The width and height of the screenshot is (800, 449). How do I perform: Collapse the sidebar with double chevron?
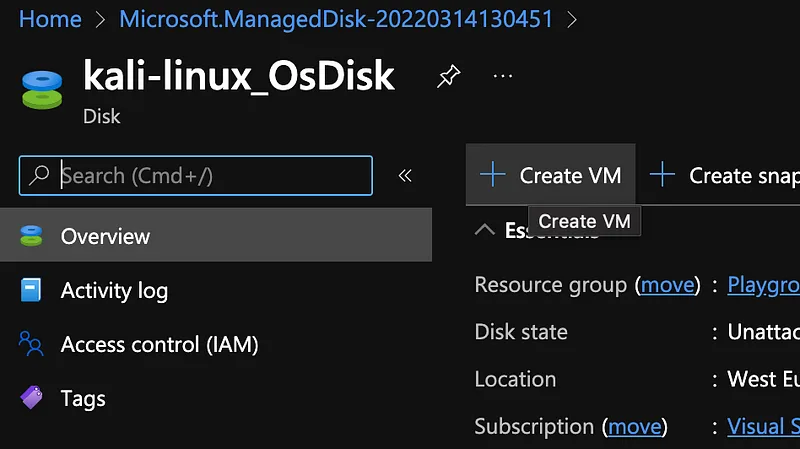click(x=405, y=176)
